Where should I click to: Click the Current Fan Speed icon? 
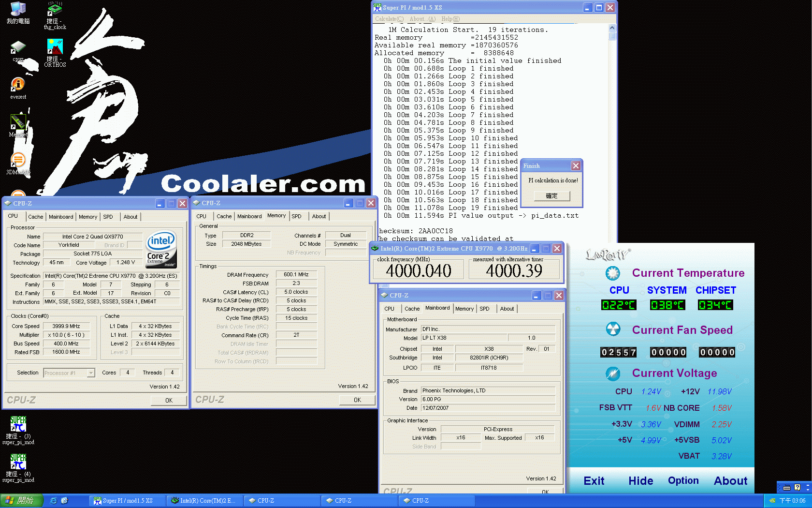(613, 329)
